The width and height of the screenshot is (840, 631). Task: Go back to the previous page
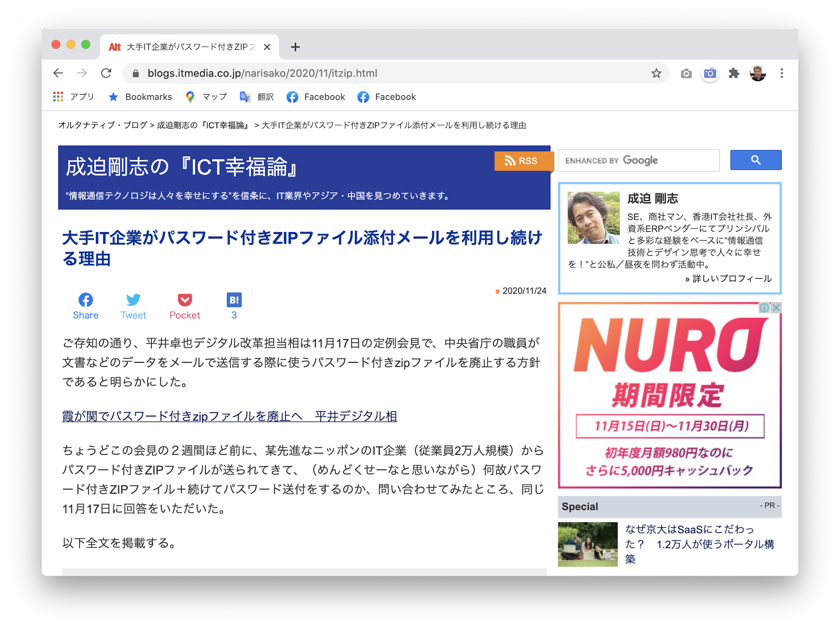point(58,73)
